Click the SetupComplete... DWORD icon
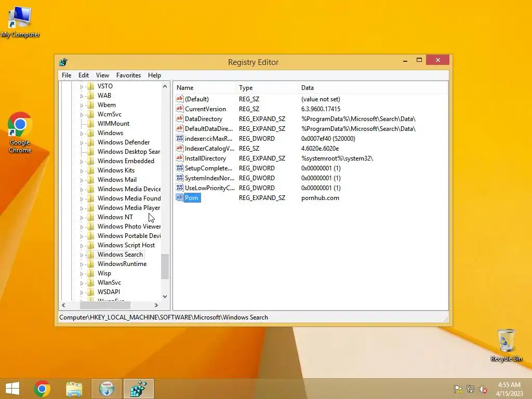532x399 pixels. (179, 168)
